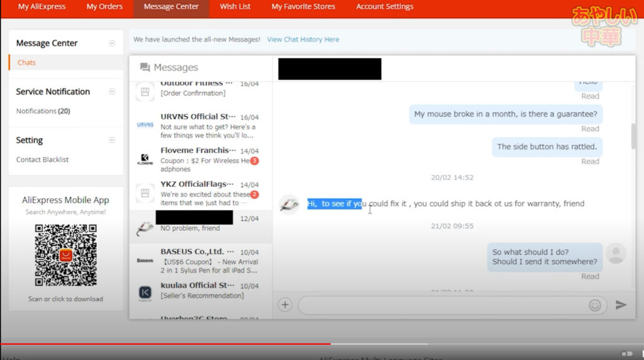
Task: Open the My Orders tab
Action: pyautogui.click(x=104, y=7)
